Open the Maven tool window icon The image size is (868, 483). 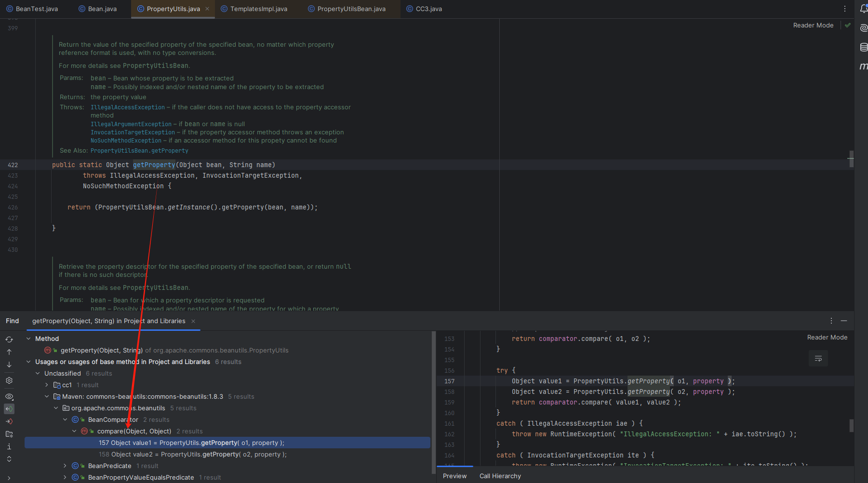[x=864, y=66]
